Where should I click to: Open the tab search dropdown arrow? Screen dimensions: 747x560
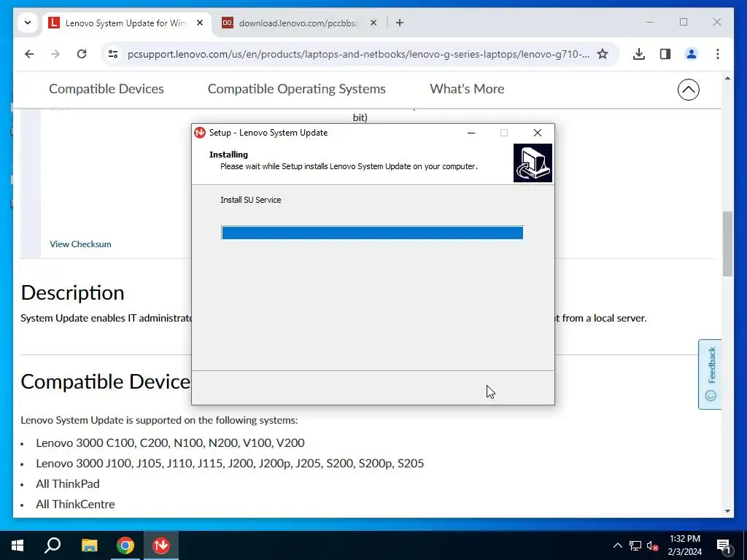click(28, 23)
